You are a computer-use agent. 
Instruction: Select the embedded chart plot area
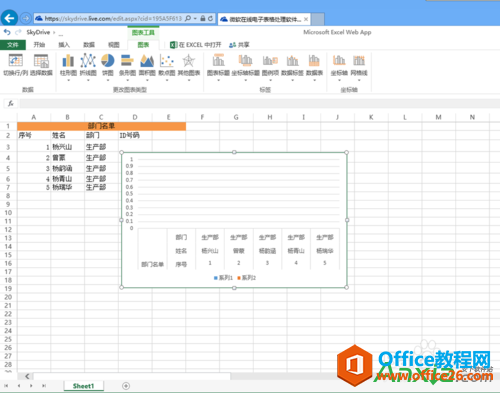pyautogui.click(x=239, y=193)
